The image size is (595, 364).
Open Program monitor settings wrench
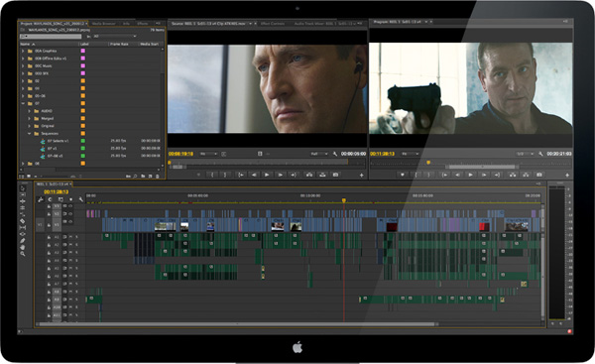(x=540, y=154)
